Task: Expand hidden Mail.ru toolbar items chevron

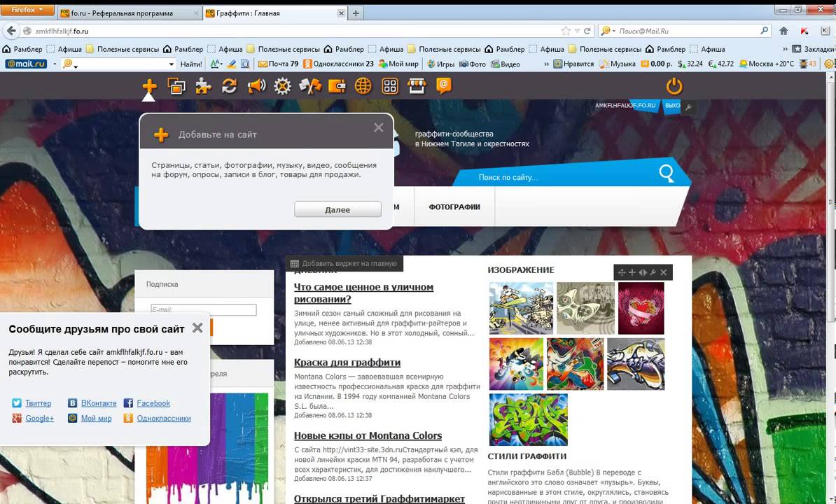Action: [x=547, y=64]
